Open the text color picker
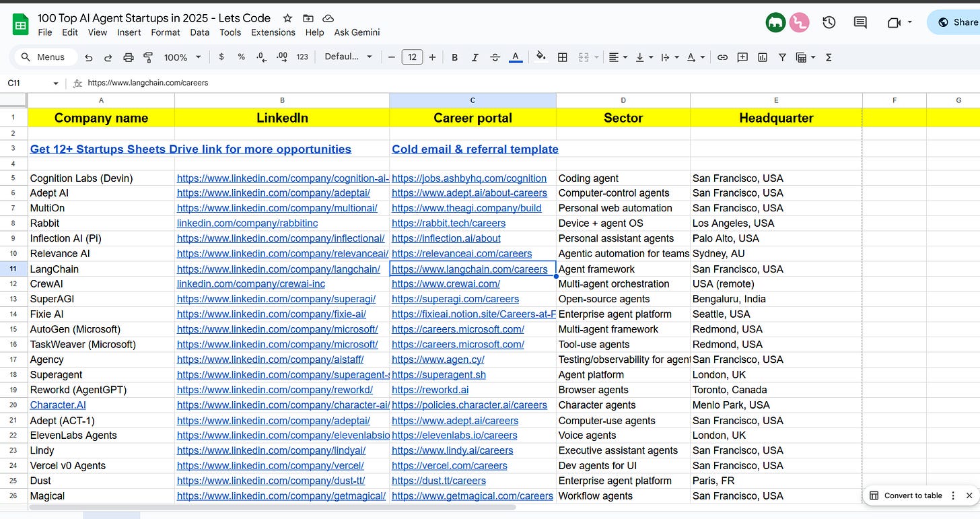Image resolution: width=980 pixels, height=519 pixels. click(x=516, y=57)
